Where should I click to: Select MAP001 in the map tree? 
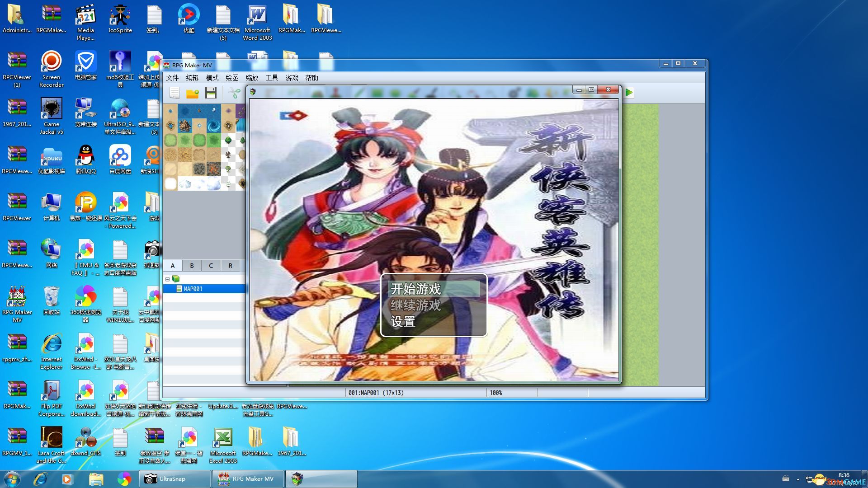click(204, 289)
